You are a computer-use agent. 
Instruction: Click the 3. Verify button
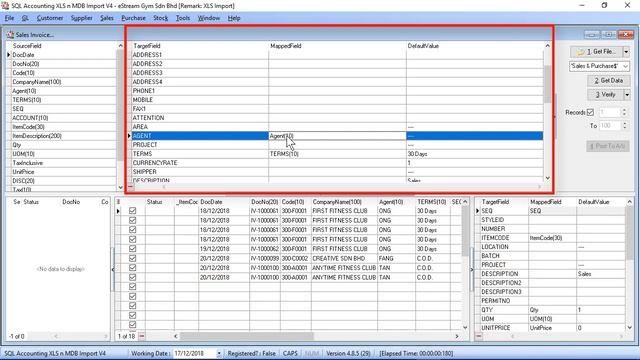point(605,95)
